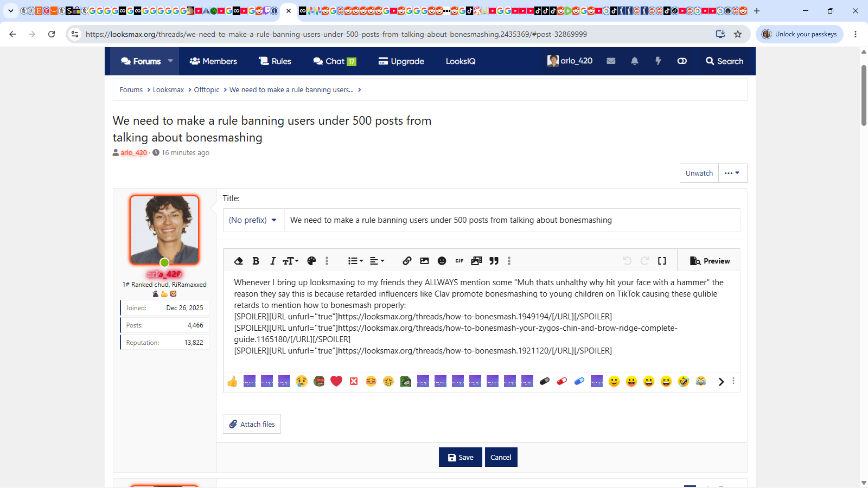Click the thread title input field
Viewport: 868px width, 488px height.
coord(512,220)
